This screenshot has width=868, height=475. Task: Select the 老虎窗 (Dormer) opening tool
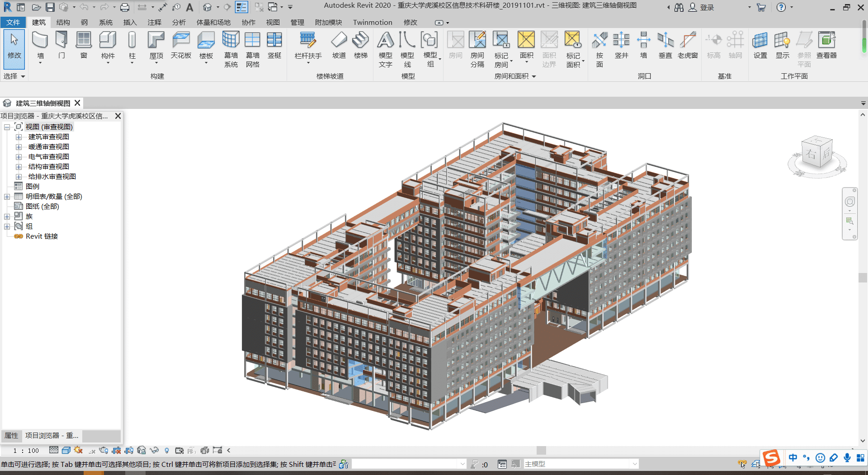point(688,46)
